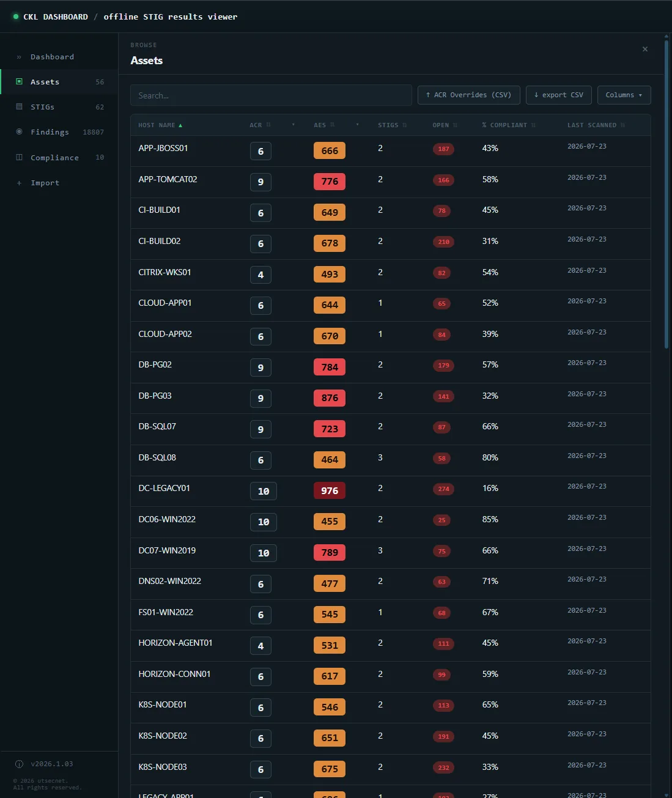Click the green ascending arrow on HOST NAME
The width and height of the screenshot is (672, 798).
coord(180,125)
